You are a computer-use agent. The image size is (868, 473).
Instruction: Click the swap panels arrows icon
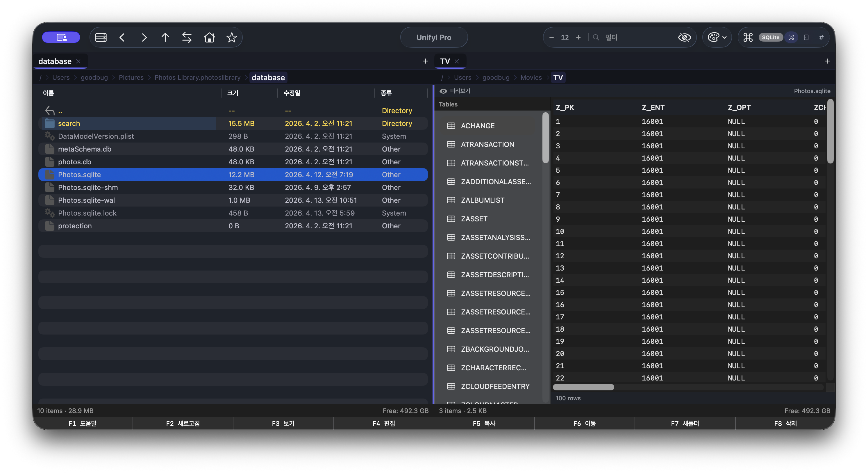pos(187,38)
